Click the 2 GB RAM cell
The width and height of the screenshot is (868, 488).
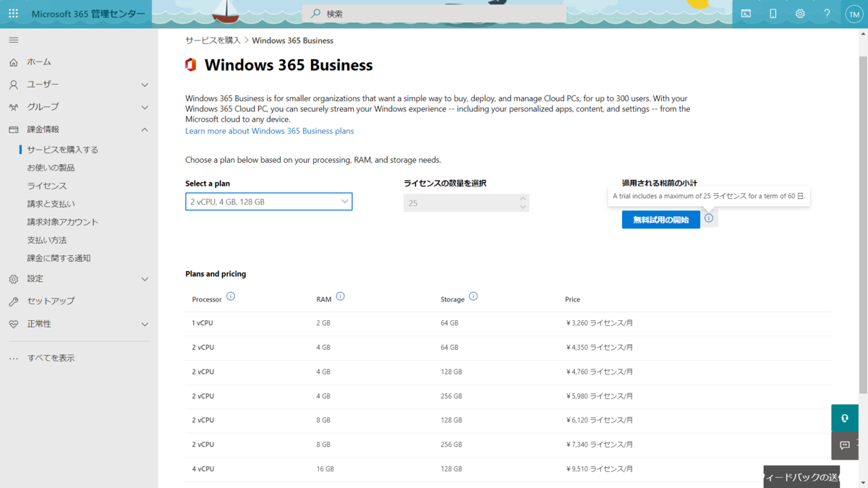coord(323,323)
